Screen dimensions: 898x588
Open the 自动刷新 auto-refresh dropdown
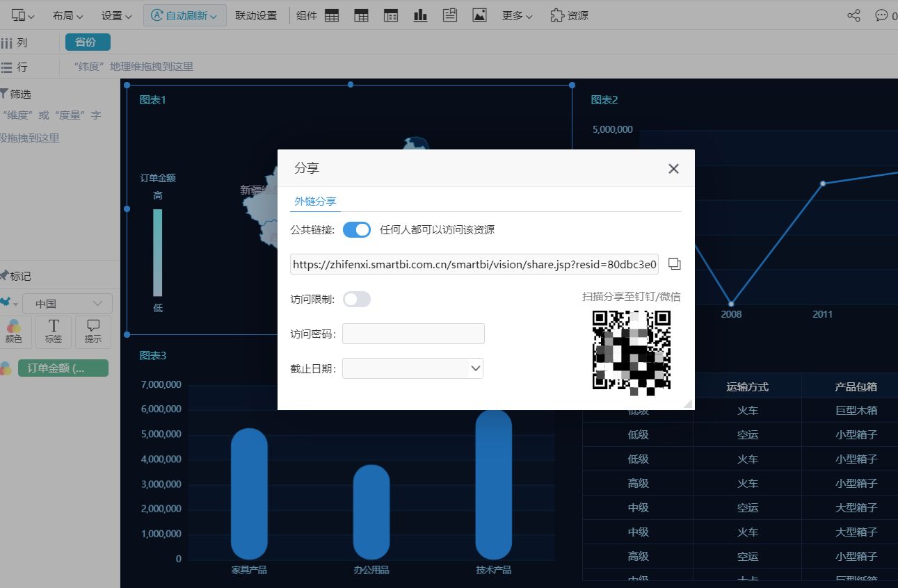tap(185, 15)
